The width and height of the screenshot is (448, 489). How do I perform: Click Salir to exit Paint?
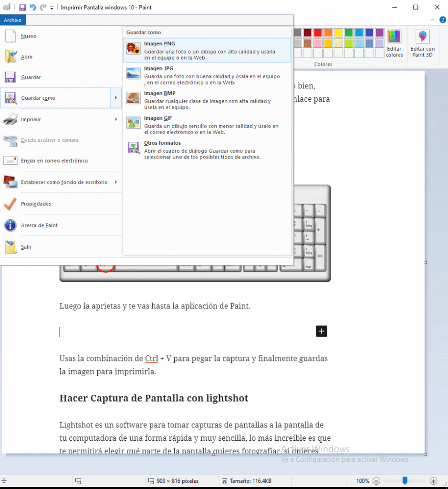26,247
